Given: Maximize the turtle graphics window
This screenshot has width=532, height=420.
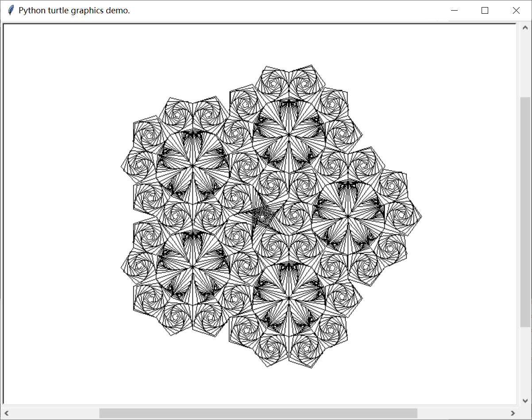Looking at the screenshot, I should pyautogui.click(x=485, y=11).
